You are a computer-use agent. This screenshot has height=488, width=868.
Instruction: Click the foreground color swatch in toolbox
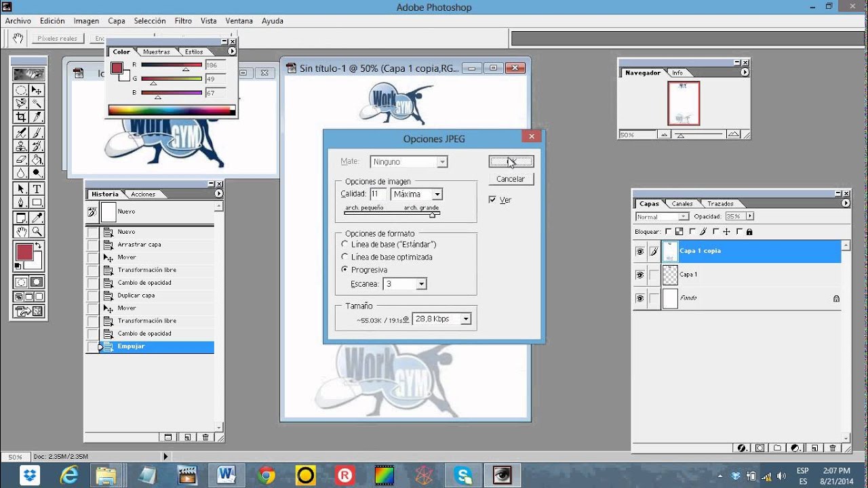pyautogui.click(x=24, y=252)
